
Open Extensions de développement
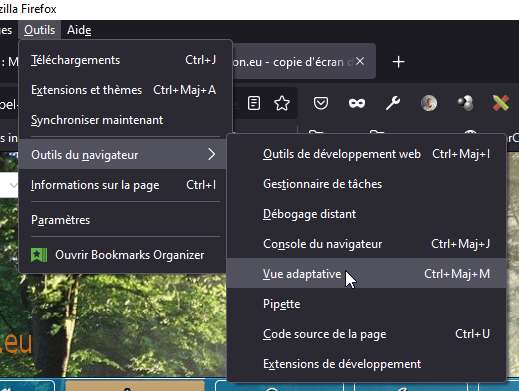366,364
